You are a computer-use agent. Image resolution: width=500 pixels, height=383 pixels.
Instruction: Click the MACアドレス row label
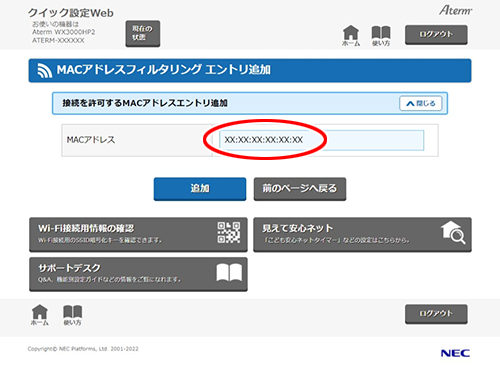pos(91,140)
